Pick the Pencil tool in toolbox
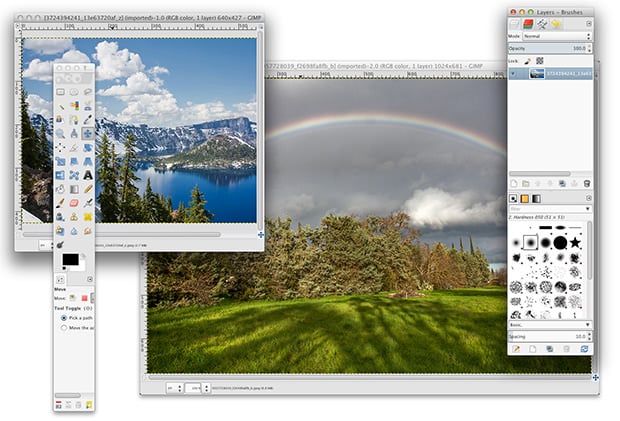This screenshot has height=421, width=620. pos(88,189)
